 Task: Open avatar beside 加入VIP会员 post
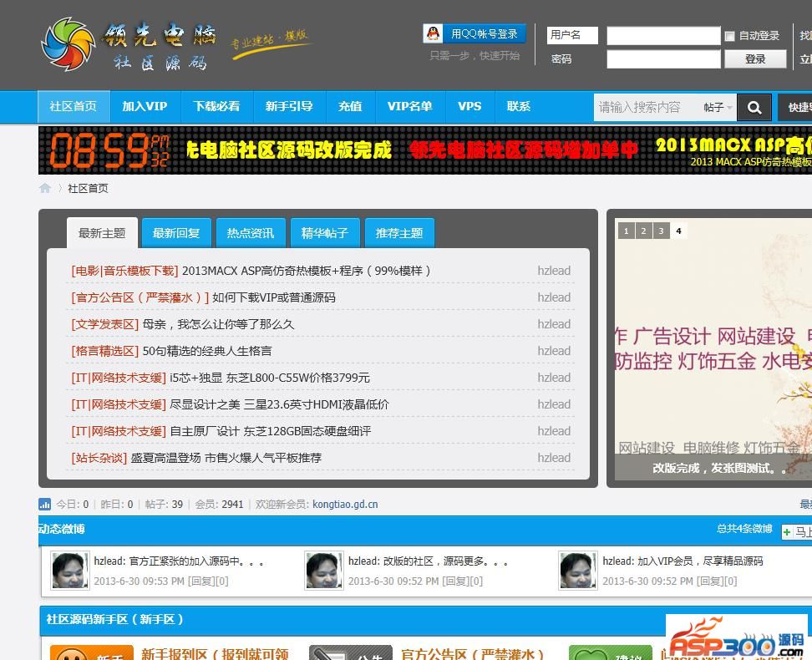click(578, 571)
